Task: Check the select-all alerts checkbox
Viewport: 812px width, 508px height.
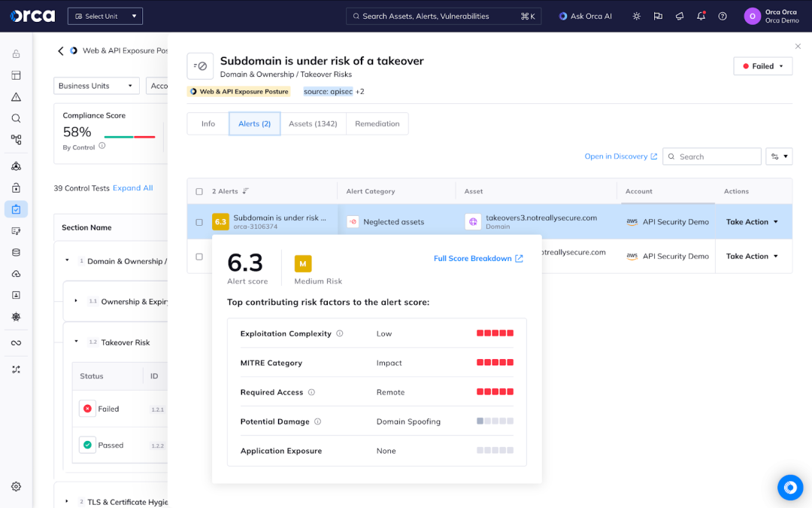Action: [199, 191]
